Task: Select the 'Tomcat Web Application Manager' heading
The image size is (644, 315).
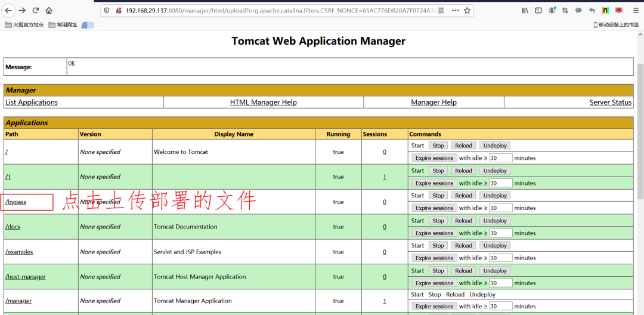Action: (318, 41)
